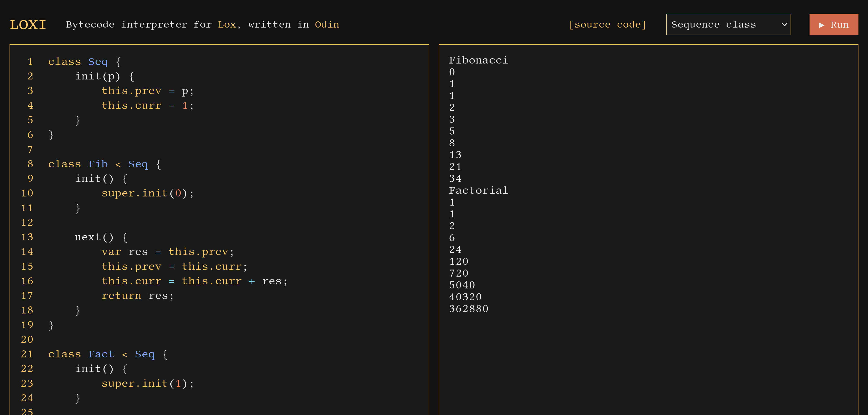The width and height of the screenshot is (868, 415).
Task: Click line number 13 in gutter
Action: tap(27, 237)
